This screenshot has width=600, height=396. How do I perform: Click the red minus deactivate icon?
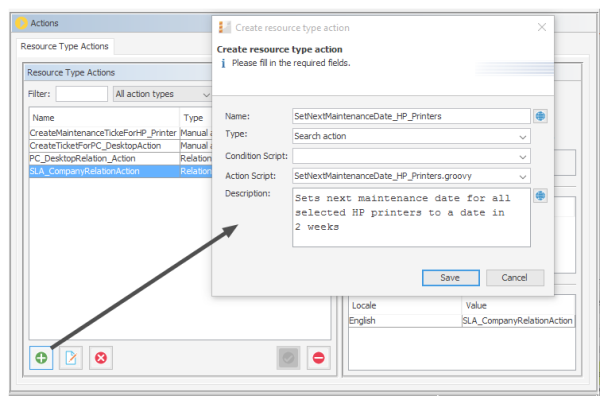coord(318,358)
